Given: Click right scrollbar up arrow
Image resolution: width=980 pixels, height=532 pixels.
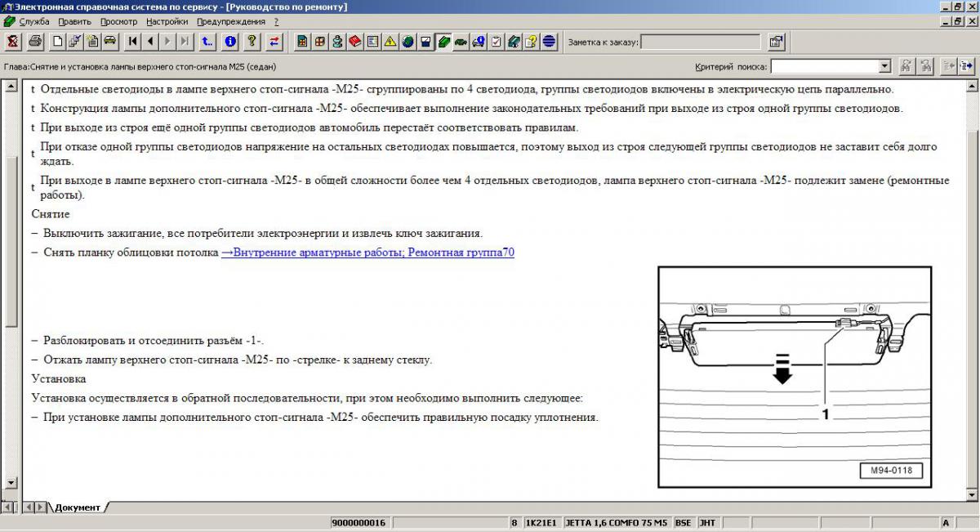Looking at the screenshot, I should pos(970,85).
